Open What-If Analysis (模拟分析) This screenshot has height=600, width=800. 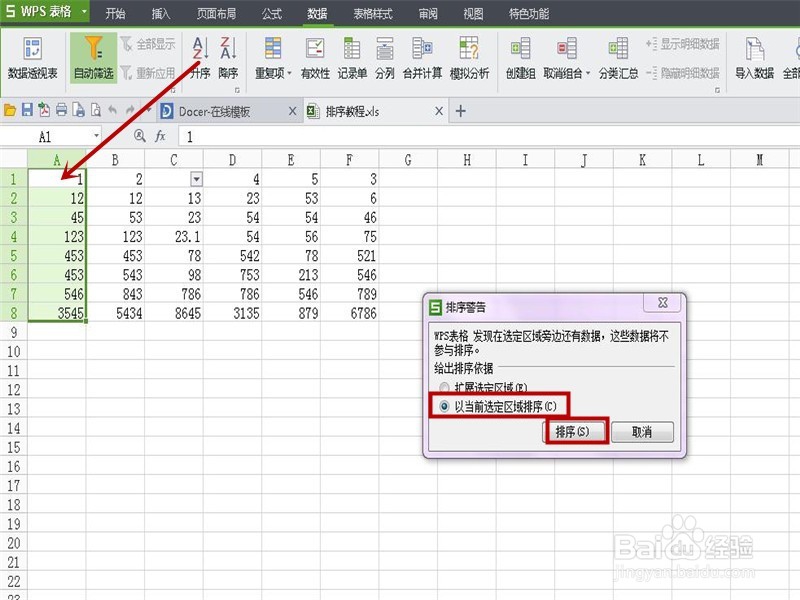(469, 59)
